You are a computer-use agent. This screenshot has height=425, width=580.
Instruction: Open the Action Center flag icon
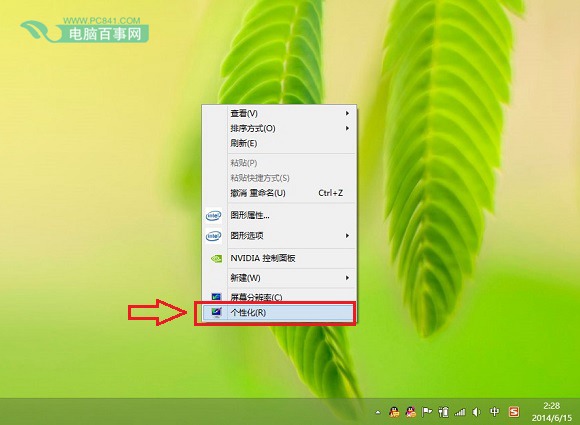(x=427, y=412)
